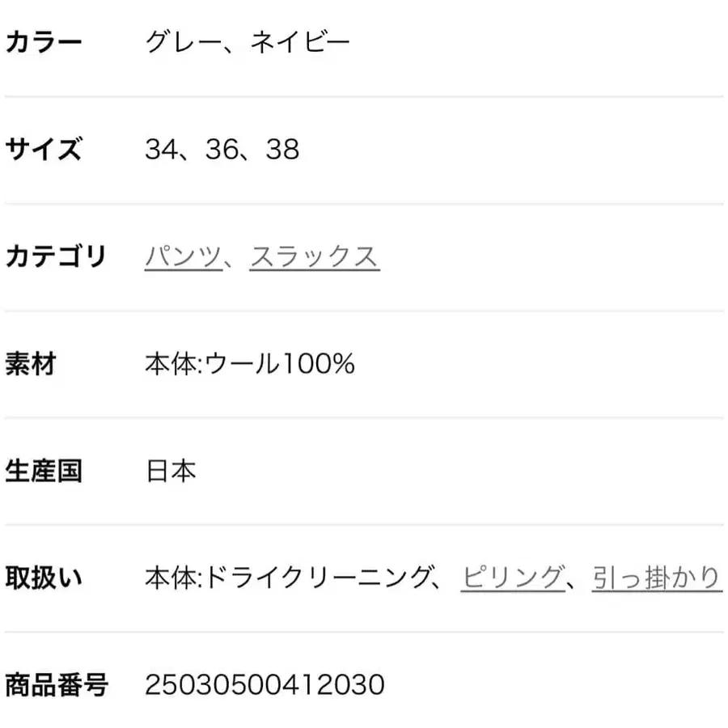The height and width of the screenshot is (728, 728).
Task: Click the 引っ掛かり care instructions link
Action: coord(656,576)
